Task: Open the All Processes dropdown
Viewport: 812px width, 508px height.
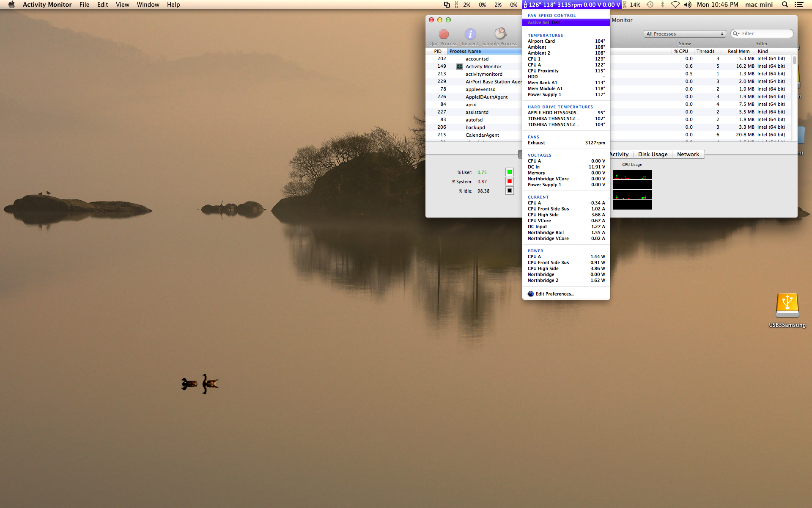Action: (685, 34)
